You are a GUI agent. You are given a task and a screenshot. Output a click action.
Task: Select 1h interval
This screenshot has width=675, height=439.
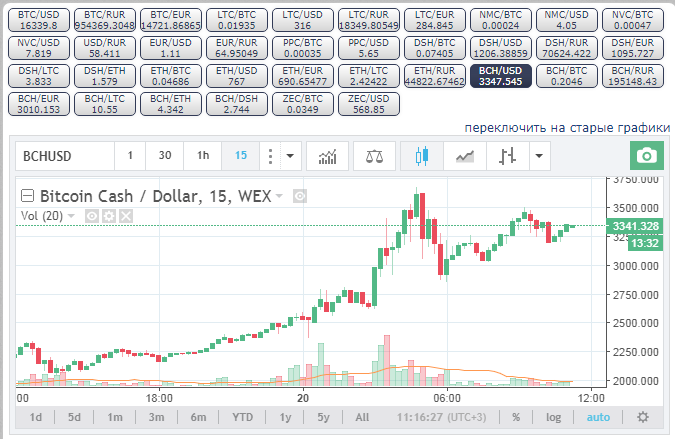click(203, 156)
